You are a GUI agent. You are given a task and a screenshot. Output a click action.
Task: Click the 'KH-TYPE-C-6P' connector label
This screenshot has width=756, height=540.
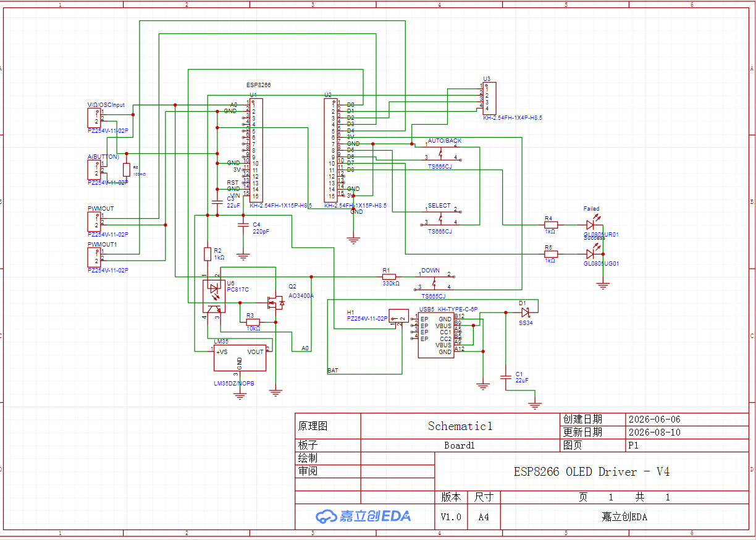click(x=458, y=309)
